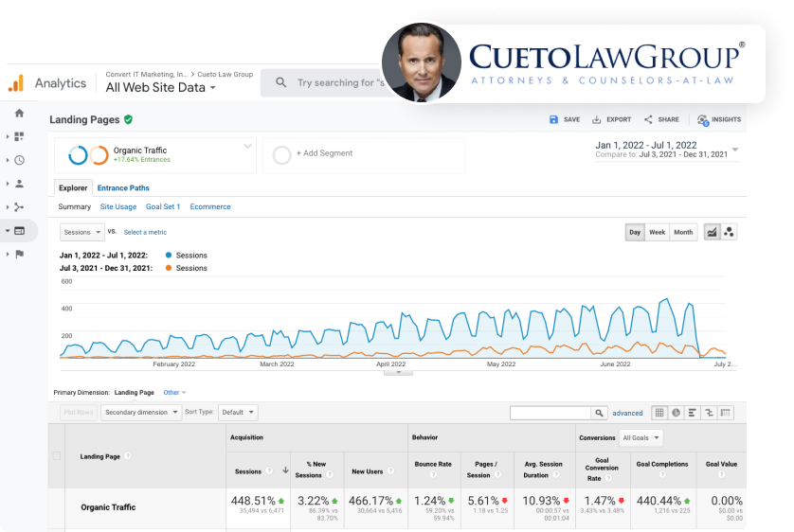794x532 pixels.
Task: Switch to the Goal Set 1 sub-tab
Action: [163, 206]
